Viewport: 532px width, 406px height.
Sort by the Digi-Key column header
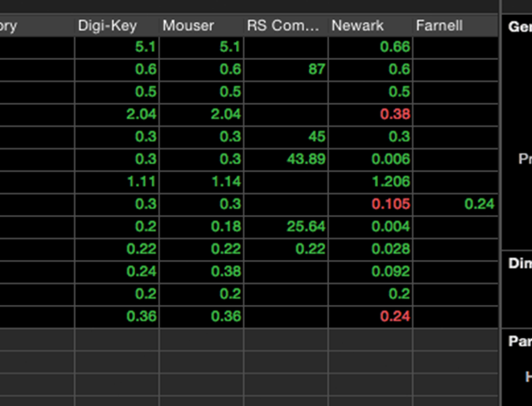(x=117, y=25)
